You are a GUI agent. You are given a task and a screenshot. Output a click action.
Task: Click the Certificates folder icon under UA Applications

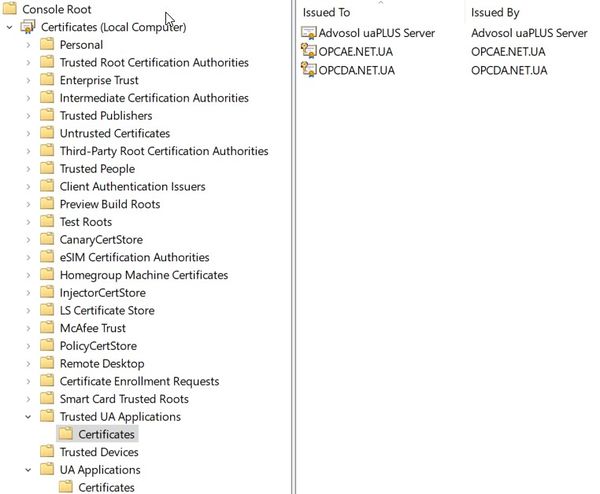(66, 487)
